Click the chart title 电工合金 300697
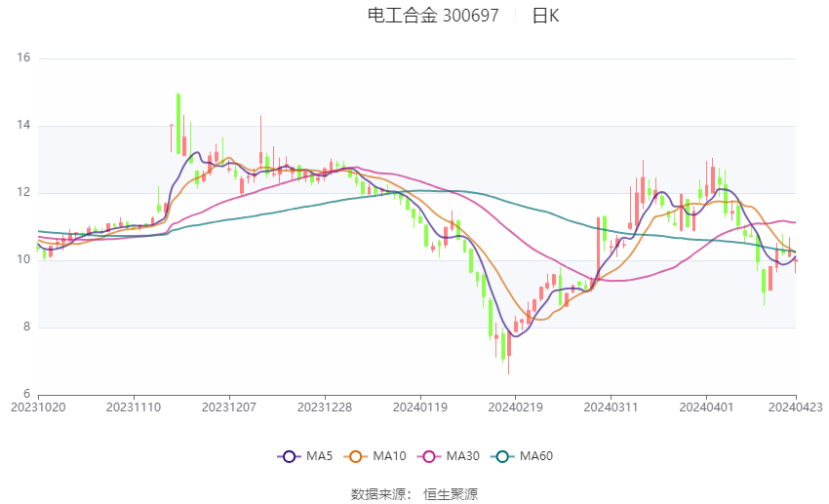Image resolution: width=829 pixels, height=504 pixels. click(433, 16)
